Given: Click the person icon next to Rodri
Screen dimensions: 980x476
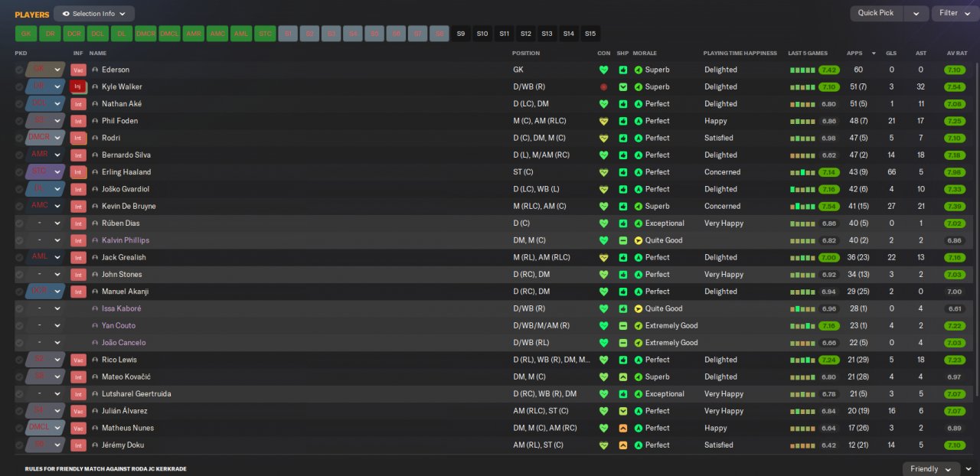Looking at the screenshot, I should [95, 138].
